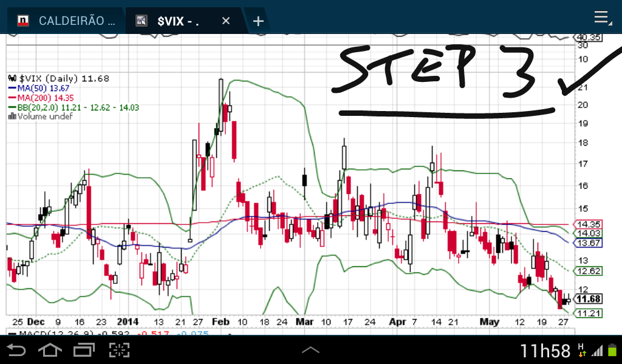Click the 13.67 blue price label
This screenshot has height=364, width=622.
[x=588, y=243]
